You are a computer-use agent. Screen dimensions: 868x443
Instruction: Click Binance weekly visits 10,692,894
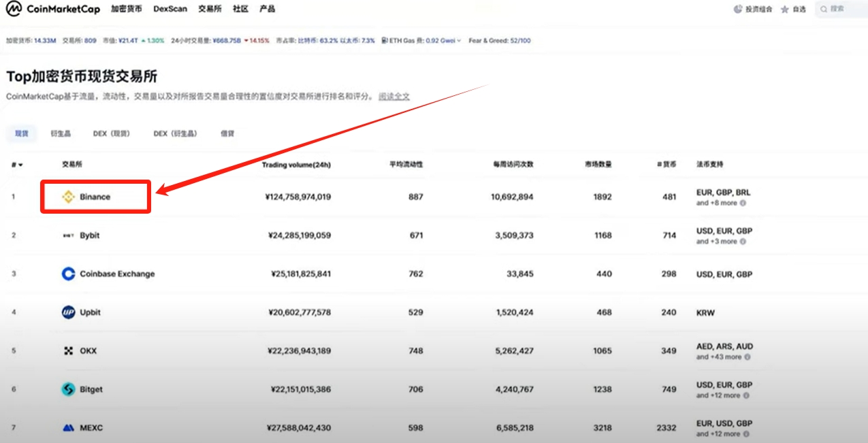click(x=512, y=197)
